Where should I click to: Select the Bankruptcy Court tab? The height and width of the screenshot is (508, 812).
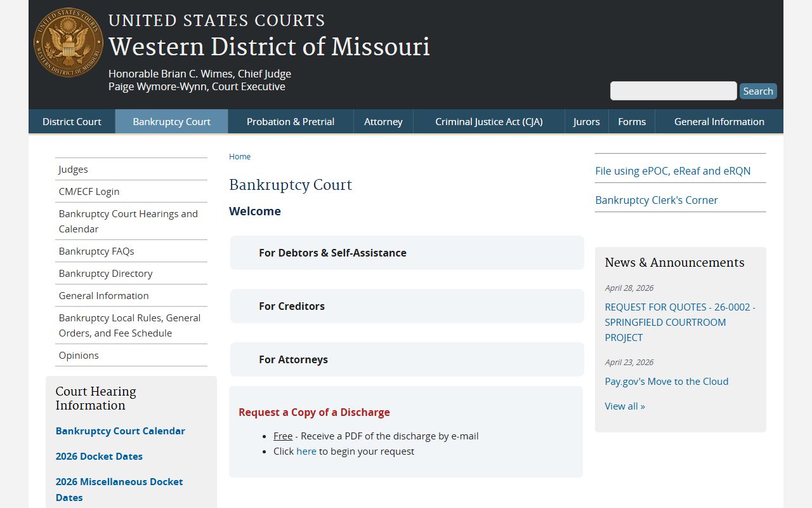pyautogui.click(x=171, y=121)
